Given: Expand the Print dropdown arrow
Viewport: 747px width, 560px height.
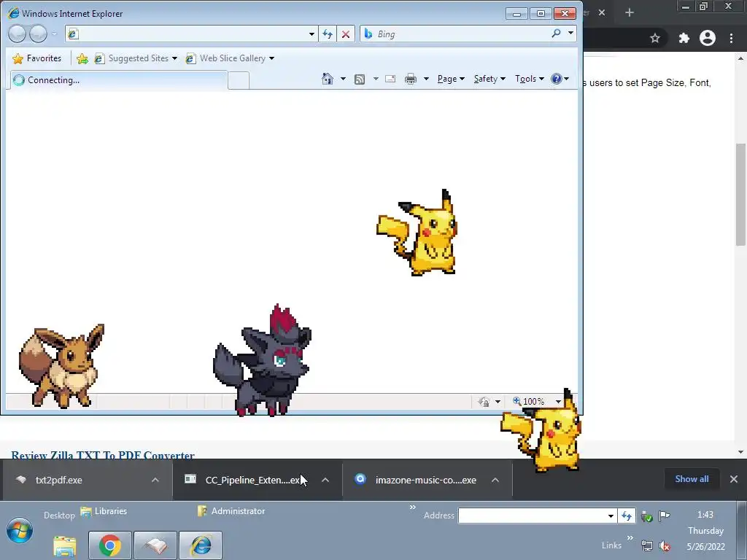Looking at the screenshot, I should (426, 79).
